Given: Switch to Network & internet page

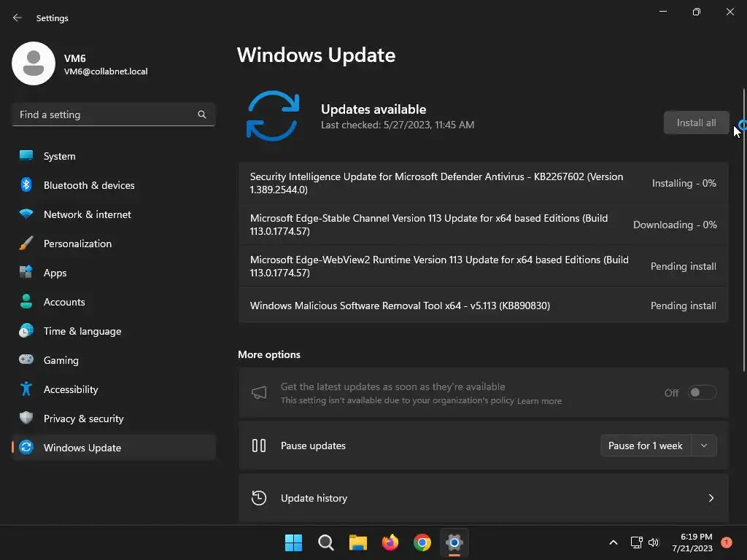Looking at the screenshot, I should point(113,214).
